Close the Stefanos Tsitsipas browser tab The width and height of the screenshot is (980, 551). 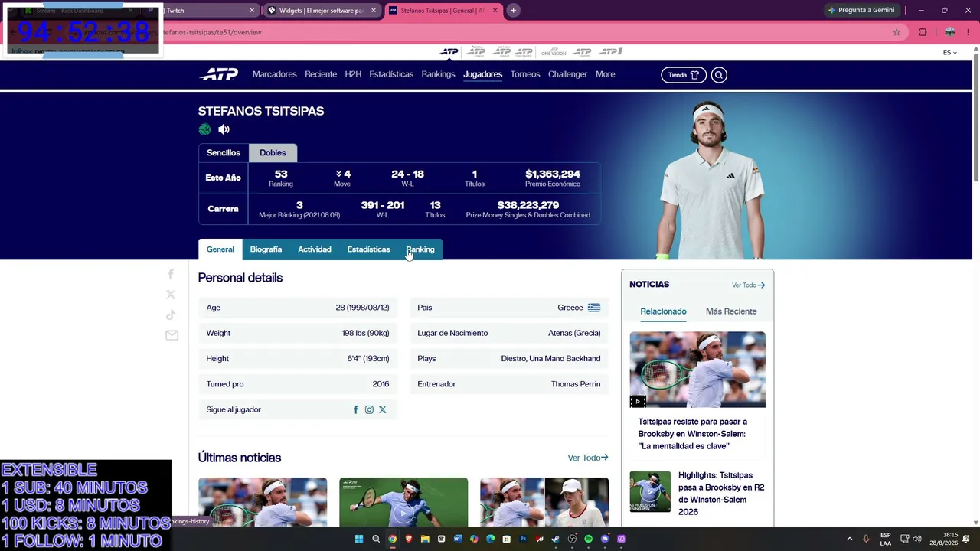pos(495,11)
